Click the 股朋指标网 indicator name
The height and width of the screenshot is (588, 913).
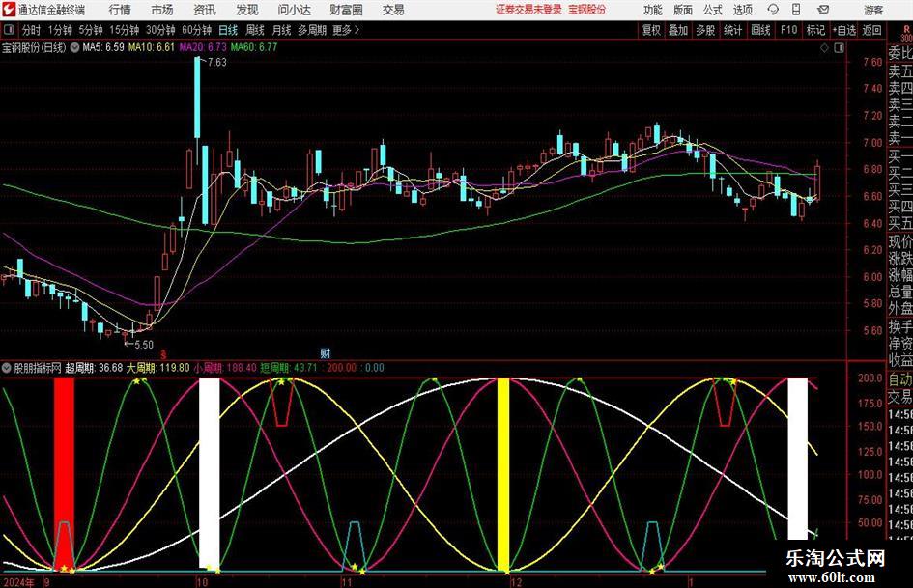(x=38, y=368)
